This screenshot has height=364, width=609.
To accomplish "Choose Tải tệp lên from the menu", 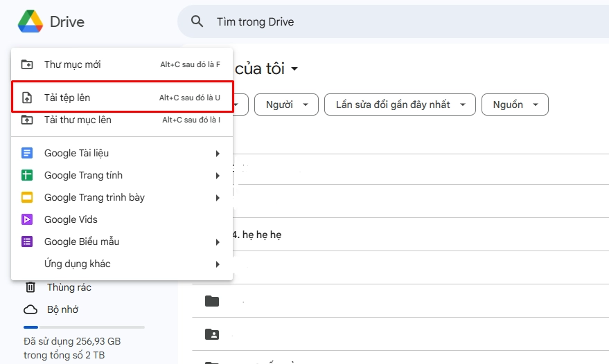I will click(122, 98).
